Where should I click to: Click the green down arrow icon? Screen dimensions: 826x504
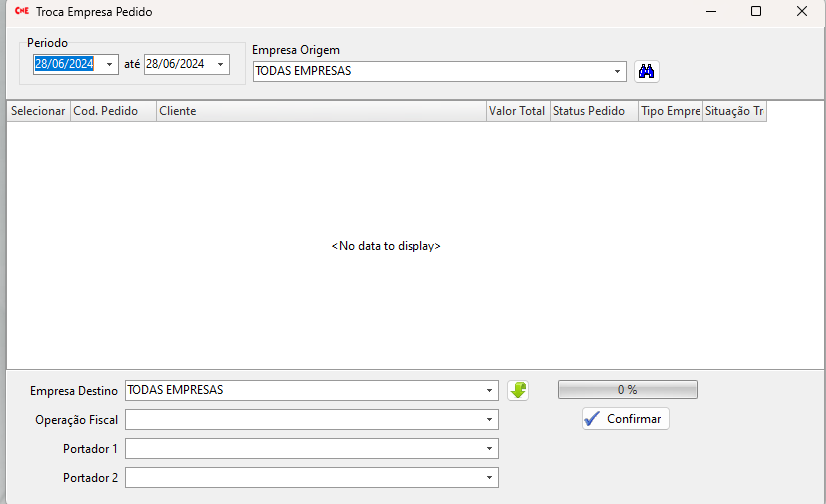click(518, 390)
